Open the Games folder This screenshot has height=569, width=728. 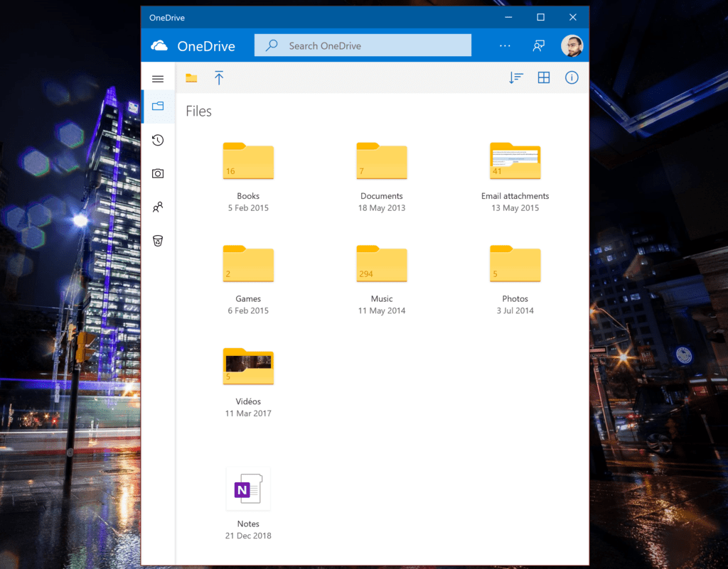pyautogui.click(x=248, y=264)
